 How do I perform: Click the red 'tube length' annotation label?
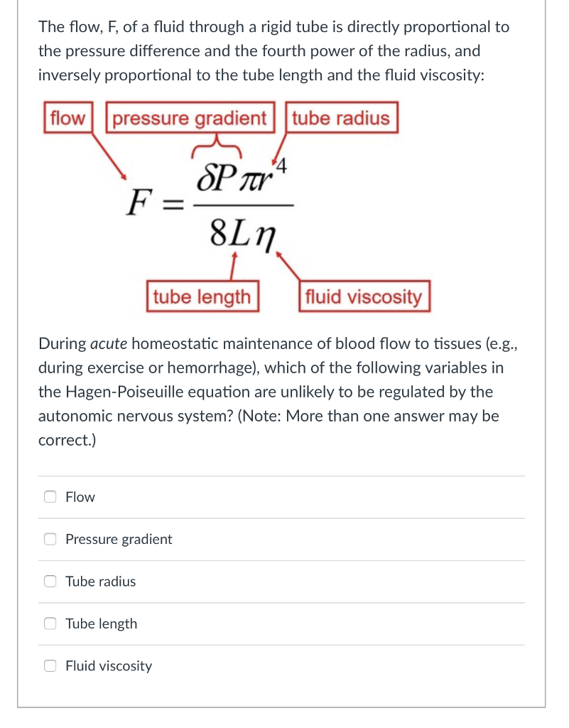(x=202, y=296)
